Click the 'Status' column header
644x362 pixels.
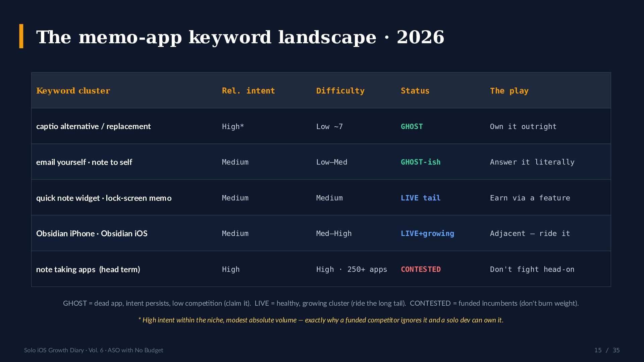[415, 91]
